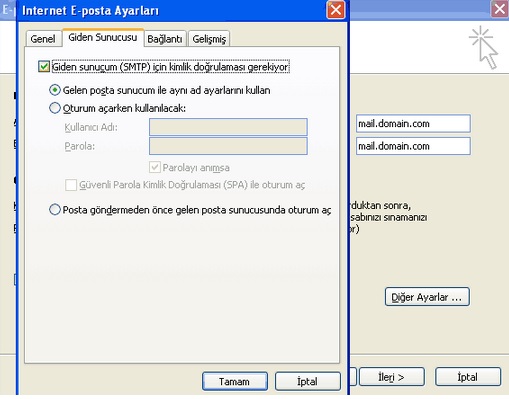Viewport: 509px width, 399px height.
Task: Click the İleri > button
Action: tap(392, 377)
